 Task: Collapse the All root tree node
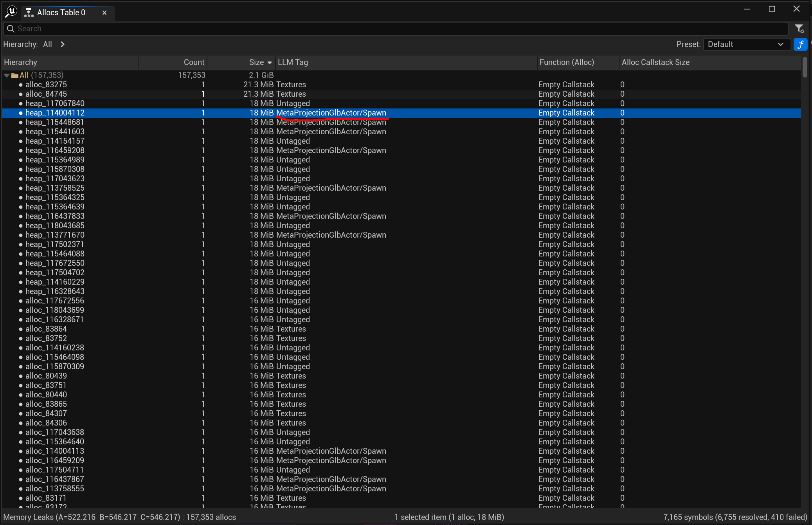pos(7,75)
